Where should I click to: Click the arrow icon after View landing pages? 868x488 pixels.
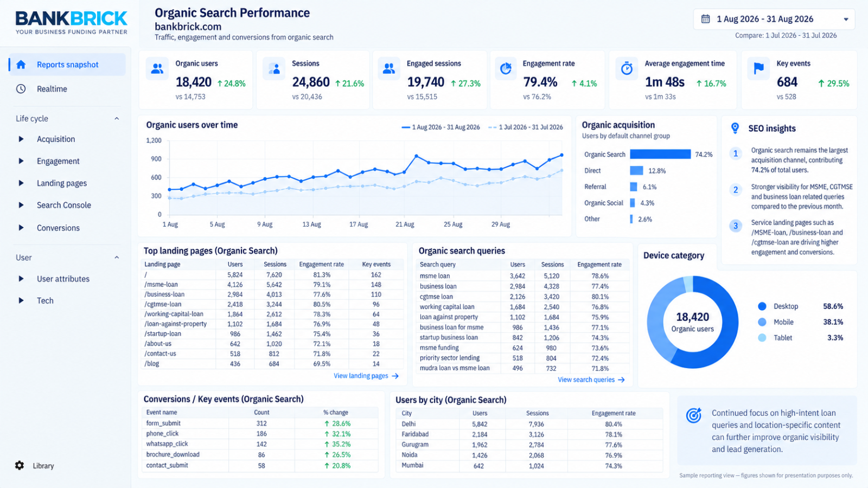tap(395, 376)
